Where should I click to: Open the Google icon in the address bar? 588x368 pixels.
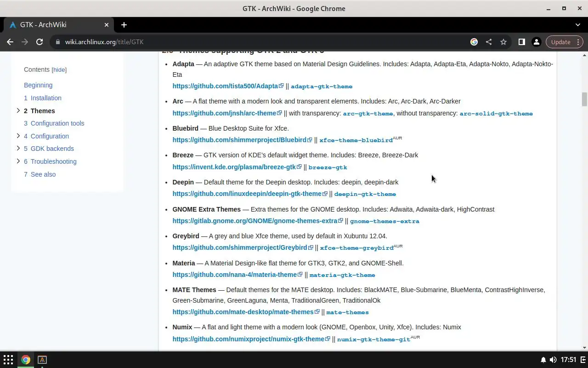(474, 42)
